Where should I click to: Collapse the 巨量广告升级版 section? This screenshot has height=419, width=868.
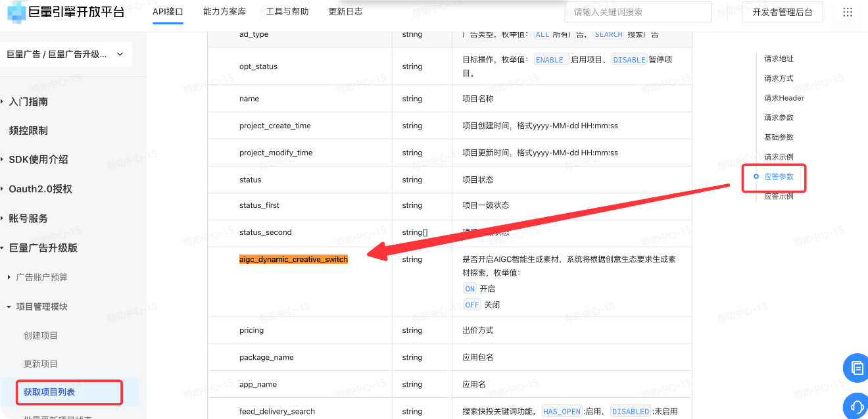pos(43,248)
